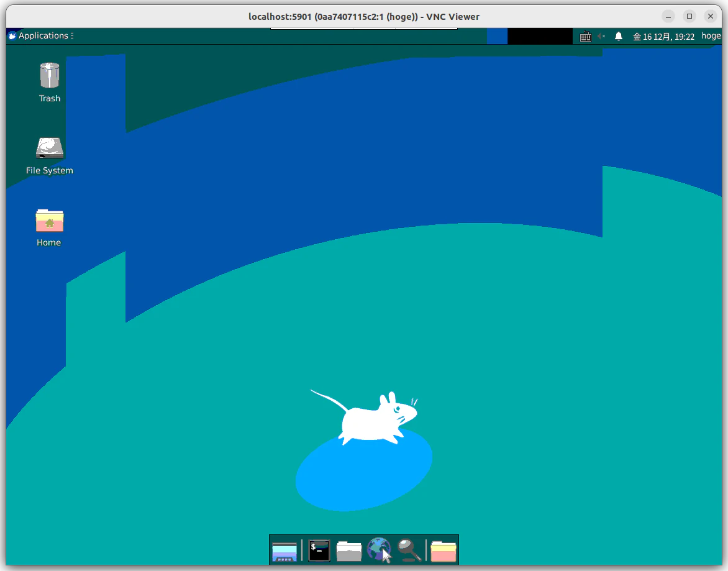This screenshot has width=728, height=571.
Task: Open the yellow-pink home folder in dock
Action: pyautogui.click(x=444, y=551)
